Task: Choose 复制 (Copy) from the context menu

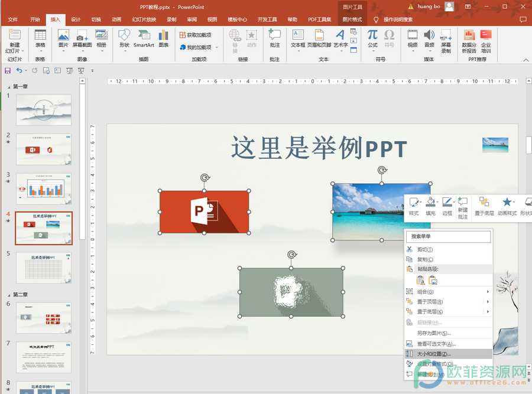Action: point(449,259)
